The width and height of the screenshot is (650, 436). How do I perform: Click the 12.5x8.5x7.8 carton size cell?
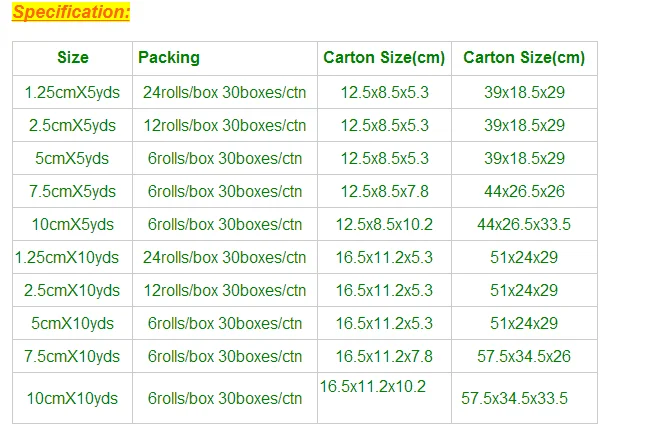click(385, 191)
